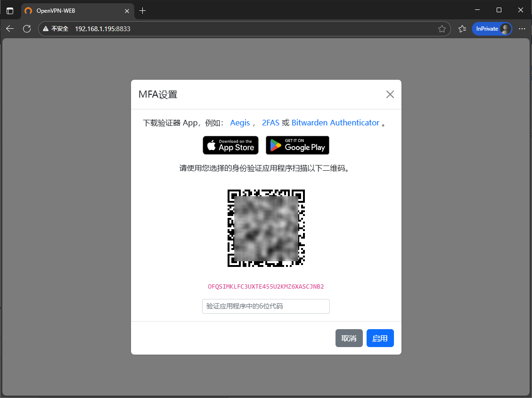The height and width of the screenshot is (398, 532).
Task: Click the 不安全 site security warning
Action: [56, 29]
